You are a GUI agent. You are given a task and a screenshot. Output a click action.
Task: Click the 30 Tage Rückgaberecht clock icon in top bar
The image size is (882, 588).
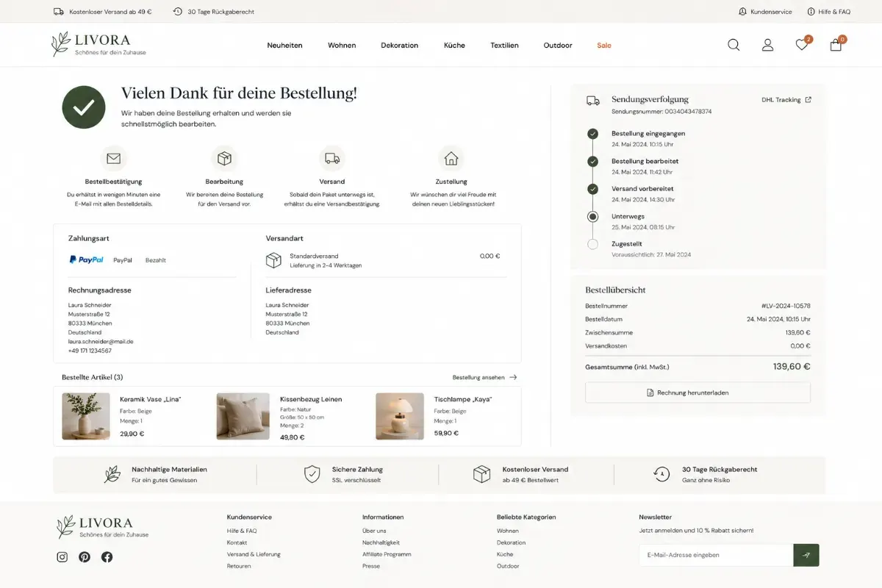click(x=178, y=12)
